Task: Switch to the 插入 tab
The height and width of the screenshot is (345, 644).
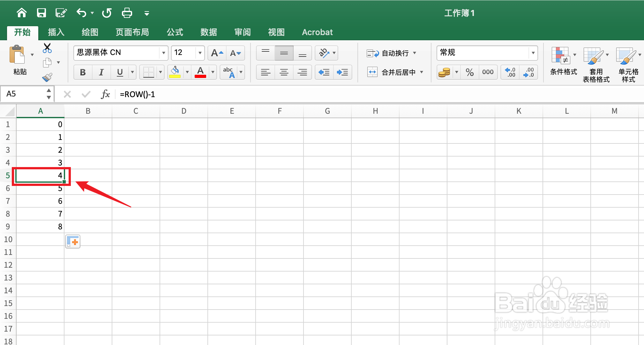Action: 56,32
